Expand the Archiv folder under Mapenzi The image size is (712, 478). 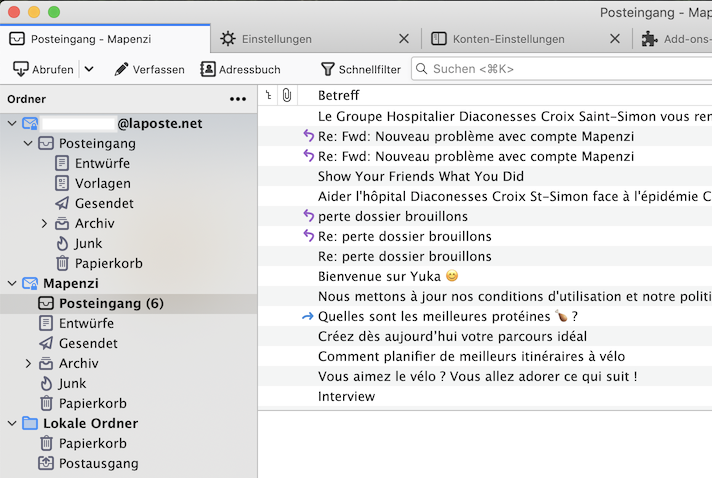pyautogui.click(x=29, y=363)
